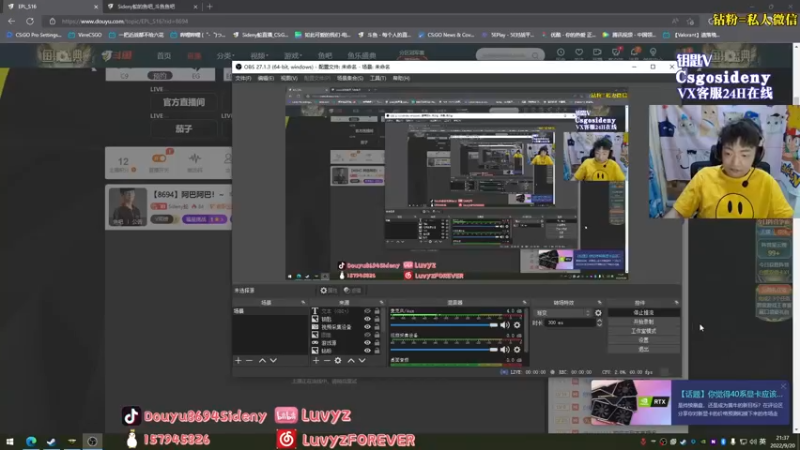Image resolution: width=800 pixels, height=450 pixels.
Task: Open second mixer channel gear settings
Action: point(517,349)
